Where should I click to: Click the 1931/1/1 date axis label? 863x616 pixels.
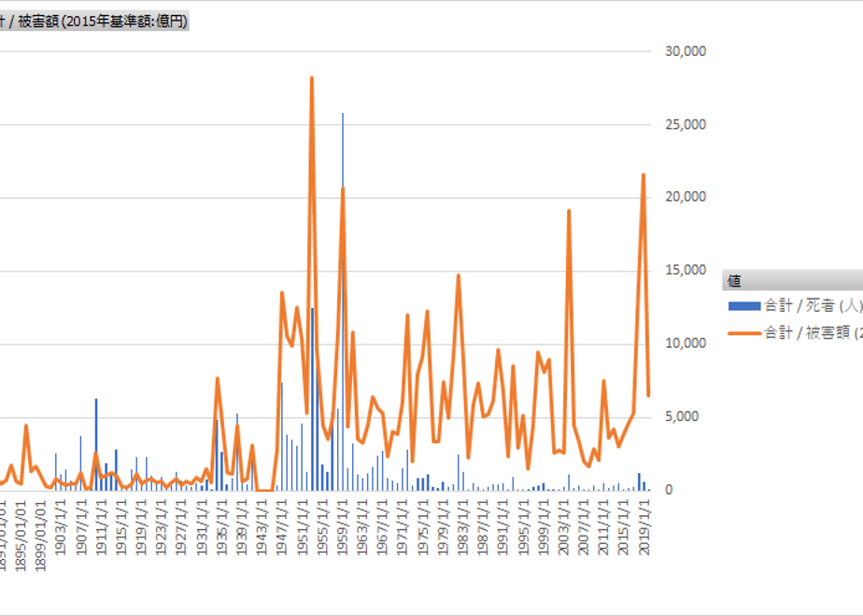tap(202, 527)
